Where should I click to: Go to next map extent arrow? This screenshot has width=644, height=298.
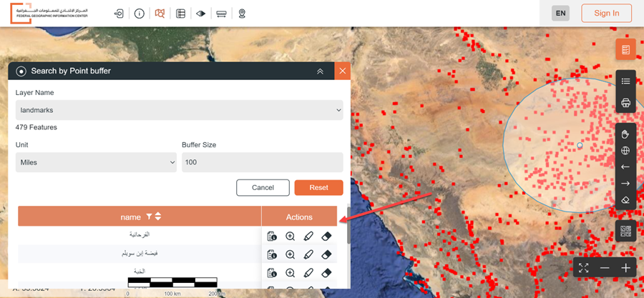click(625, 183)
